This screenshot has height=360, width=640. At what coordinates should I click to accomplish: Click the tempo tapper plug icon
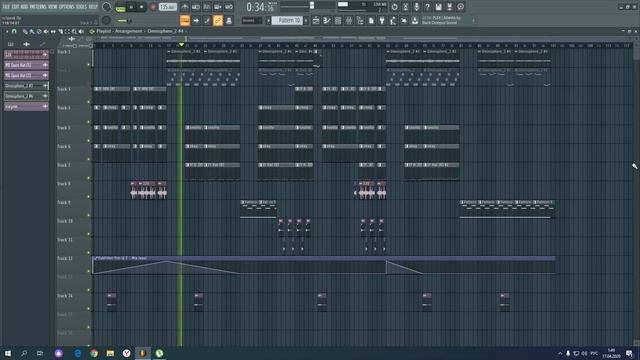(x=382, y=20)
